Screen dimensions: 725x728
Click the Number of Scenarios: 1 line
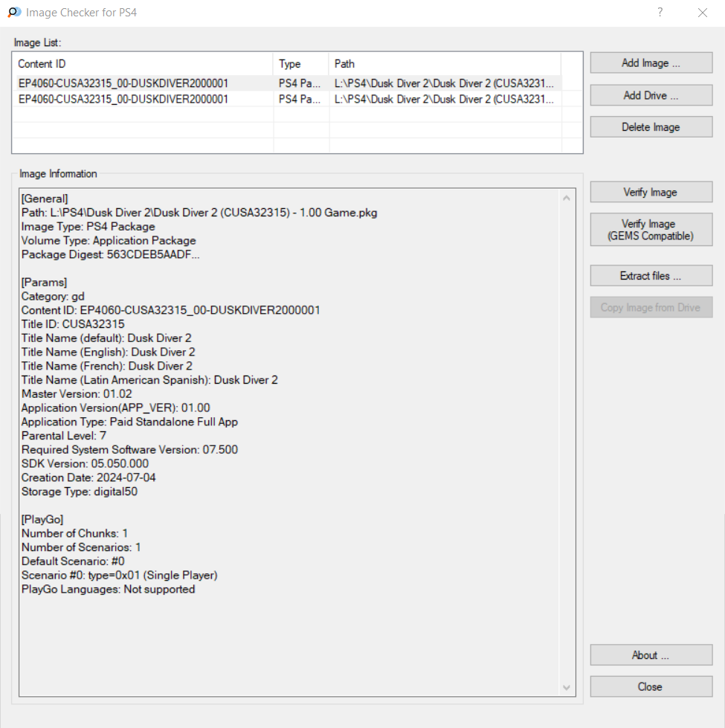tap(81, 547)
